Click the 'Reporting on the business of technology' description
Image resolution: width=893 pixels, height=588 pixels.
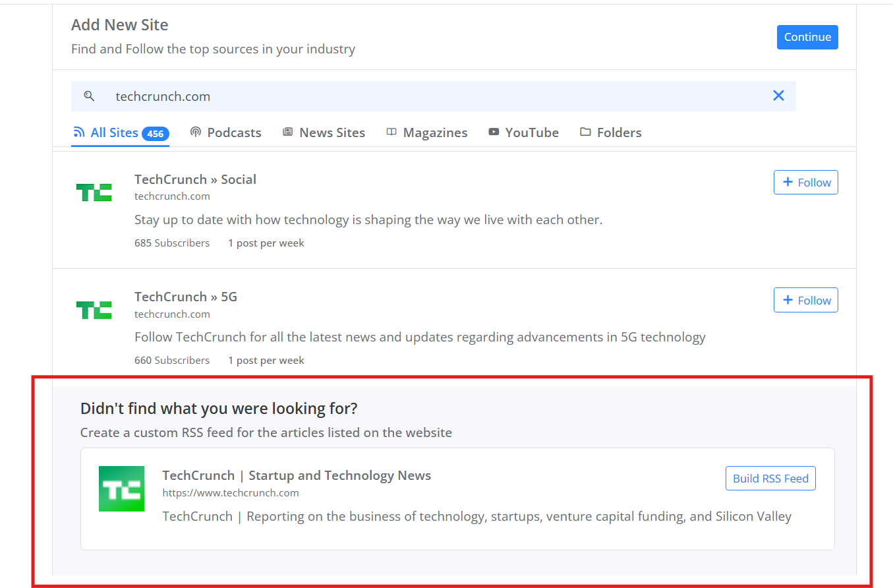click(477, 517)
